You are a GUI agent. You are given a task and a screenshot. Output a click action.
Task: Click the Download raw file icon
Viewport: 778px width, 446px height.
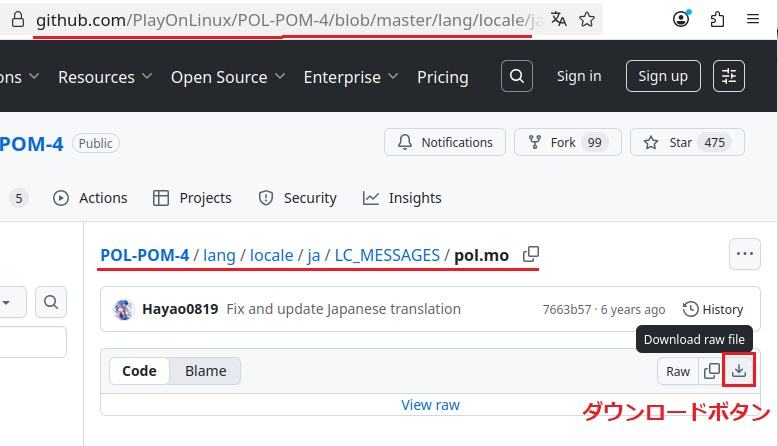pos(738,371)
